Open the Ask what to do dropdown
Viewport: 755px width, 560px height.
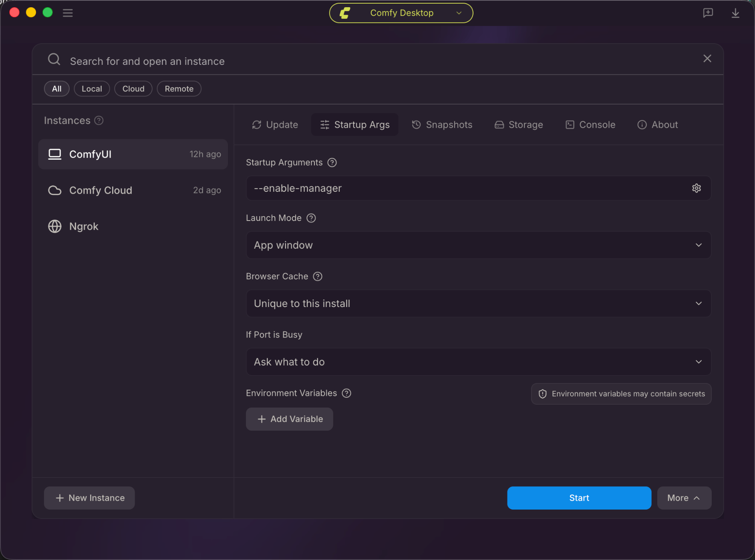478,362
